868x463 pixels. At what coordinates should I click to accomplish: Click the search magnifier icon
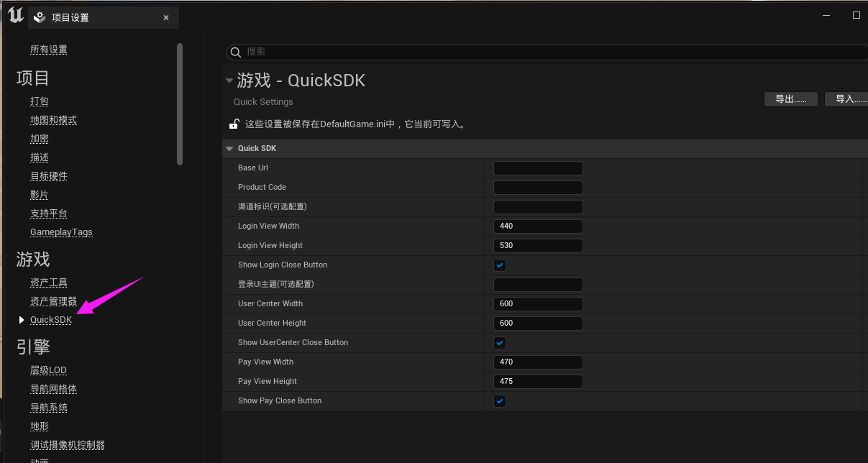tap(235, 52)
